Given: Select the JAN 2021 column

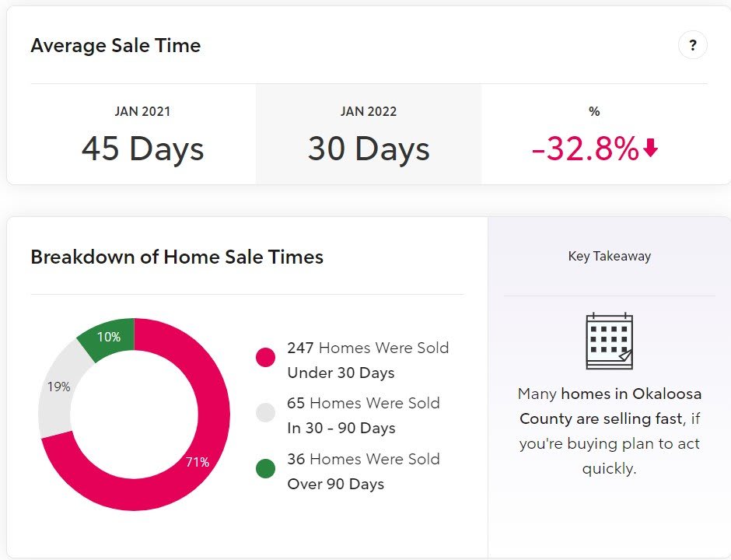Looking at the screenshot, I should coord(142,134).
